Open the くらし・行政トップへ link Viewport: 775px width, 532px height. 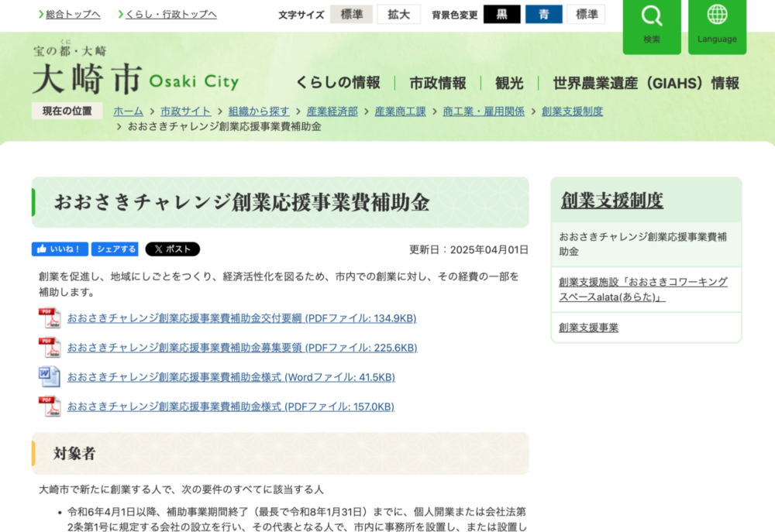171,14
